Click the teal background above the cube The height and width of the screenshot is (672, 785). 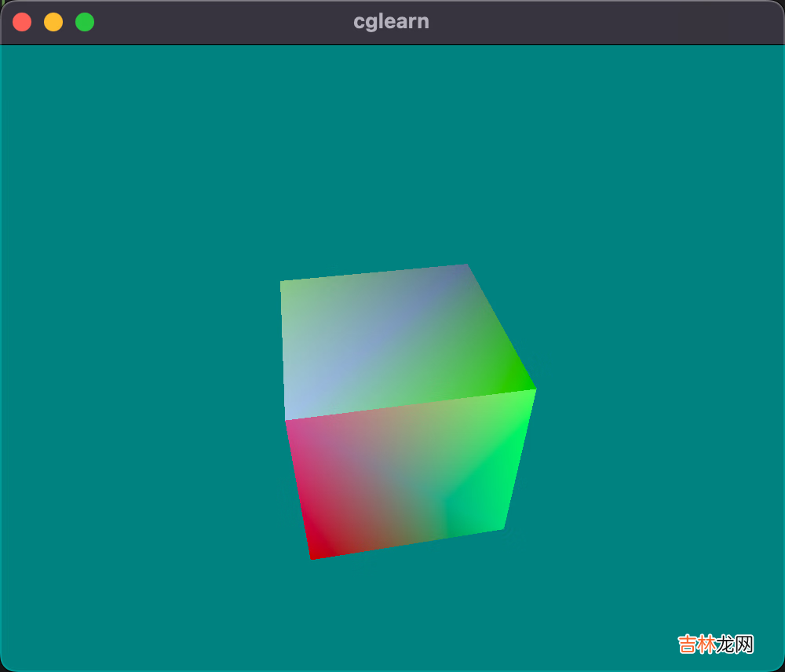tap(392, 157)
